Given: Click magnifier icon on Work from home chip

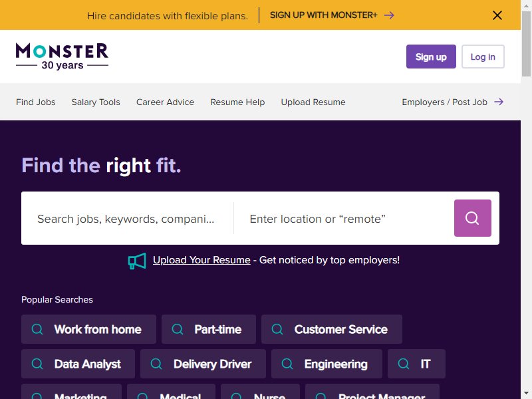Looking at the screenshot, I should pos(37,329).
